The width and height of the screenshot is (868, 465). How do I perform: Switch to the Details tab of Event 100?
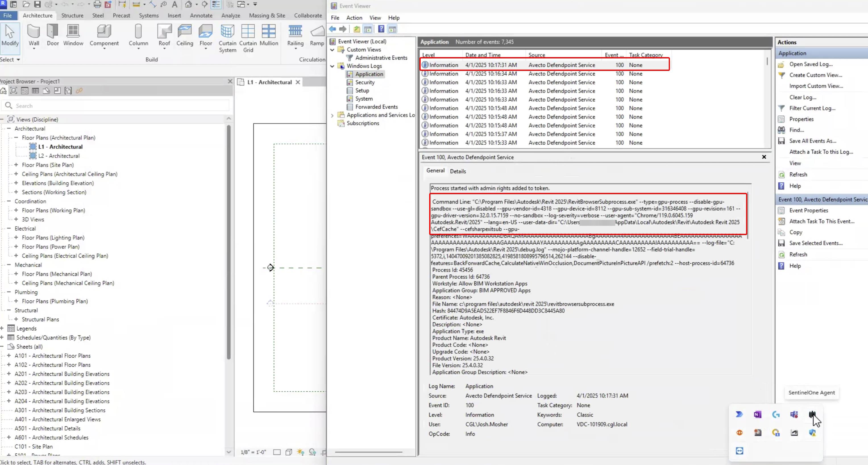(458, 171)
